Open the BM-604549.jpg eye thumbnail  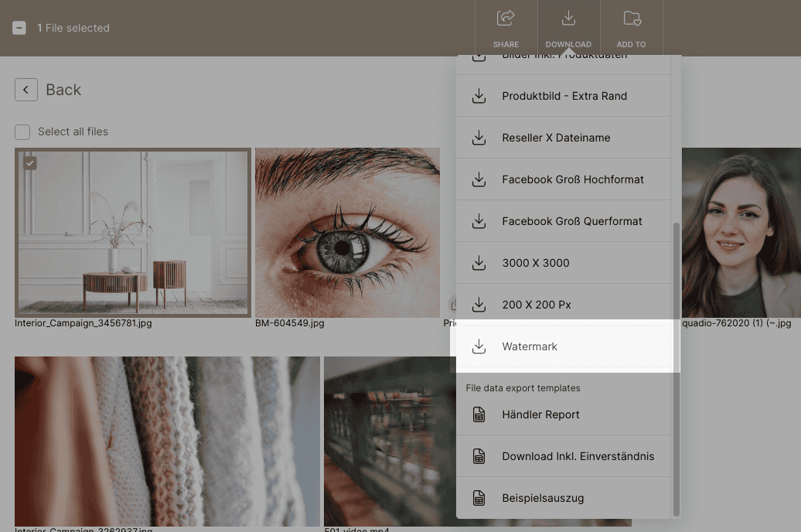click(347, 233)
